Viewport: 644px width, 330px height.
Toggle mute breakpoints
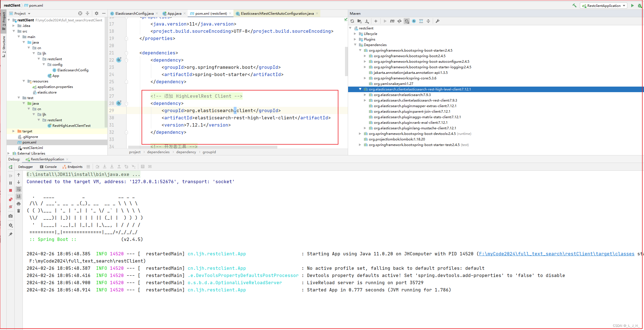(x=11, y=207)
